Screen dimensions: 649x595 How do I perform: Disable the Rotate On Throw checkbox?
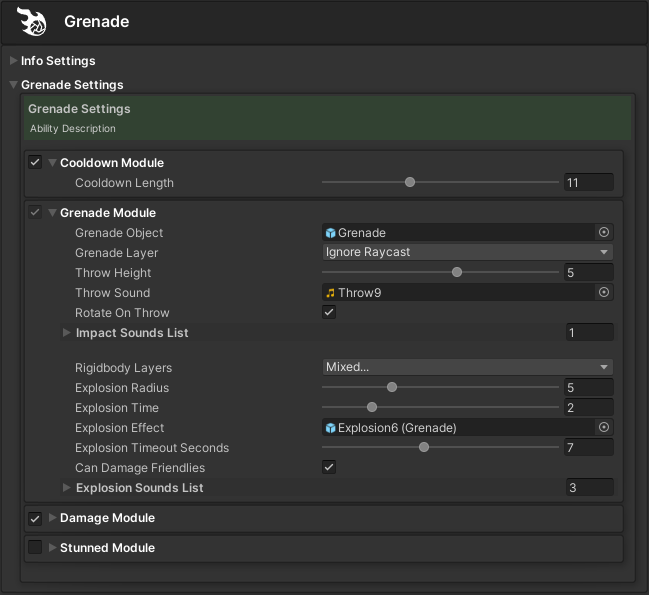tap(329, 313)
